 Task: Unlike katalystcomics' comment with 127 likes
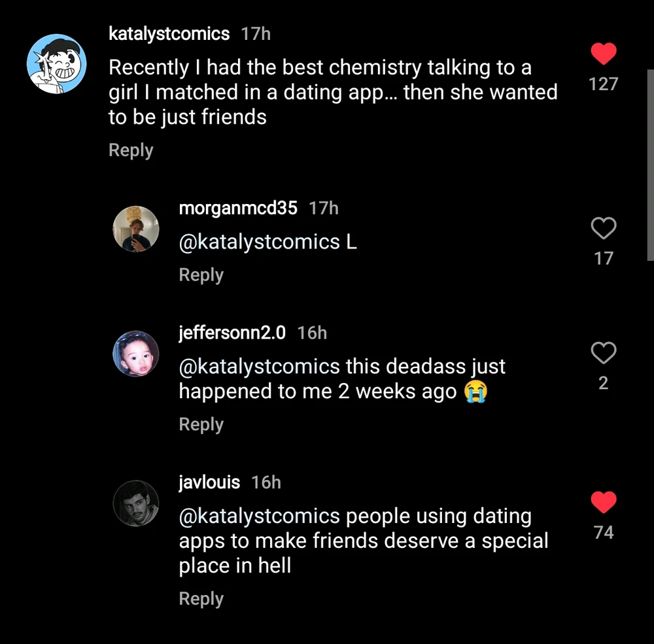click(x=603, y=54)
